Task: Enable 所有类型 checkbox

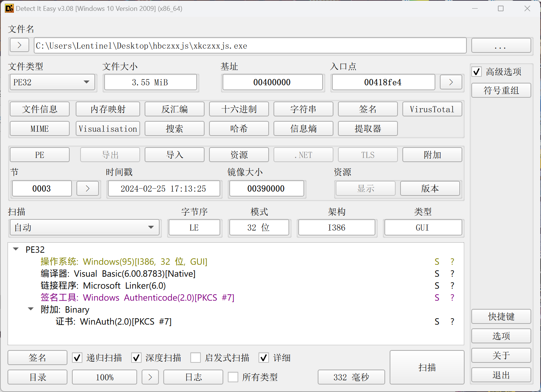Action: tap(233, 377)
